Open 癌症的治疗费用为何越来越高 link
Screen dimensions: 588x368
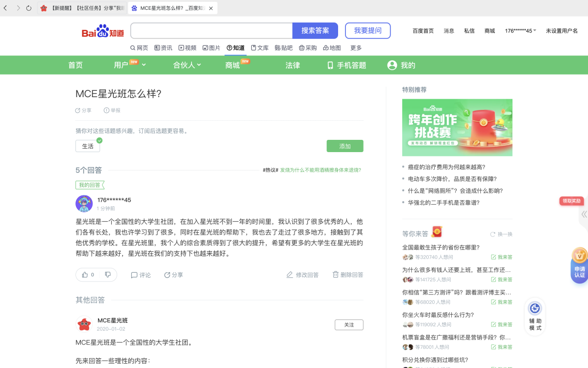[446, 167]
